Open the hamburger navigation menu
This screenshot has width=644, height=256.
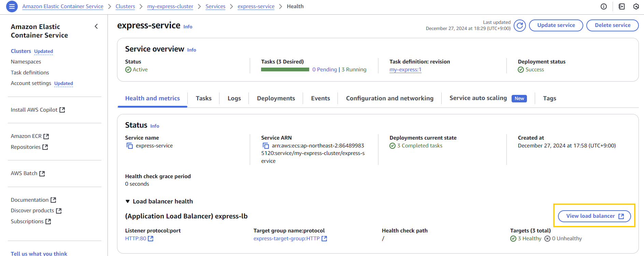[12, 6]
